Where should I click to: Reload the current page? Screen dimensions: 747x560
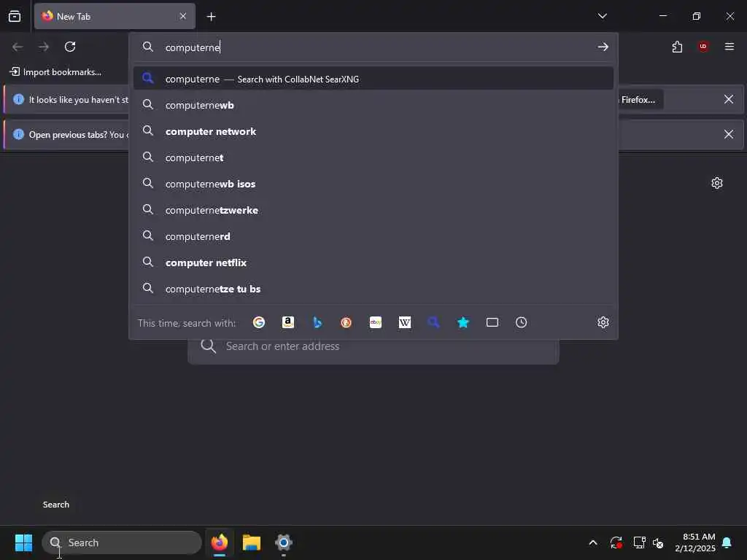70,47
